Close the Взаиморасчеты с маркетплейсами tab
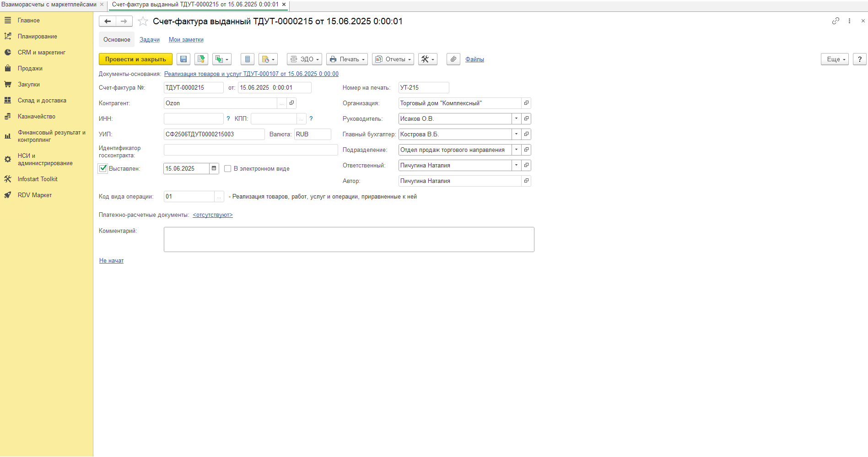868x457 pixels. click(102, 5)
